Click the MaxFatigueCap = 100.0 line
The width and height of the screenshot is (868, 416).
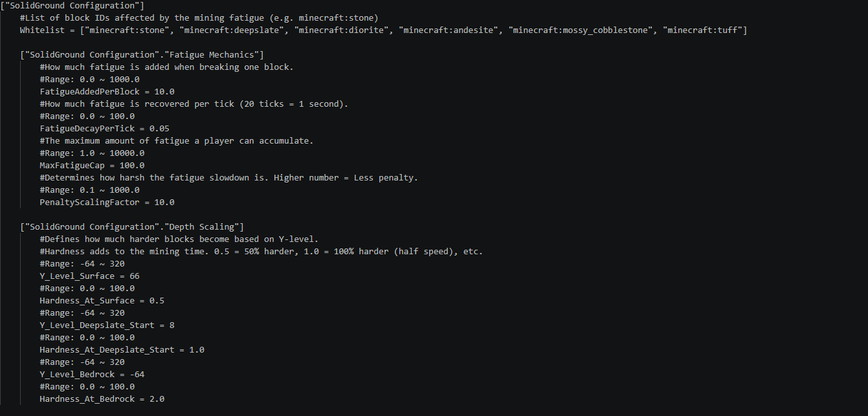pyautogui.click(x=92, y=166)
